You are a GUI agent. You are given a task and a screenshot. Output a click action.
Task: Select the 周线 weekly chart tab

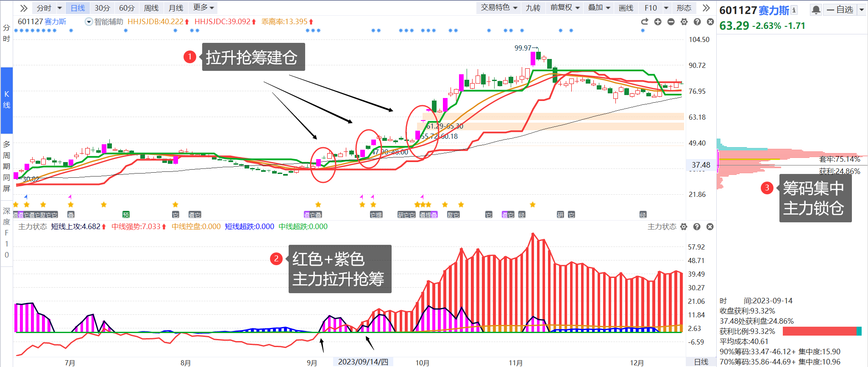(151, 8)
